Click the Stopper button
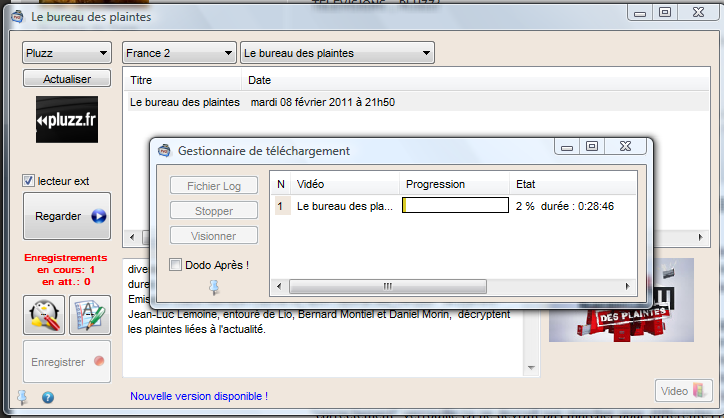Viewport: 724px width, 418px height. tap(214, 211)
